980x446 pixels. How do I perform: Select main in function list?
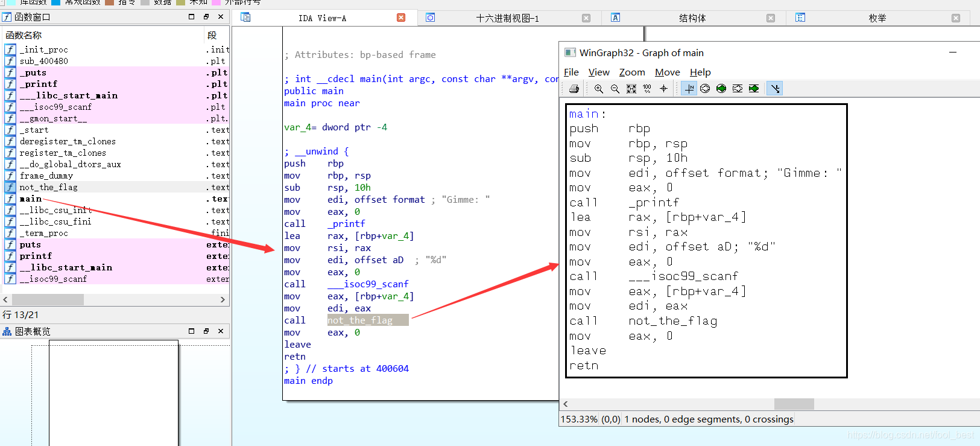pyautogui.click(x=117, y=199)
